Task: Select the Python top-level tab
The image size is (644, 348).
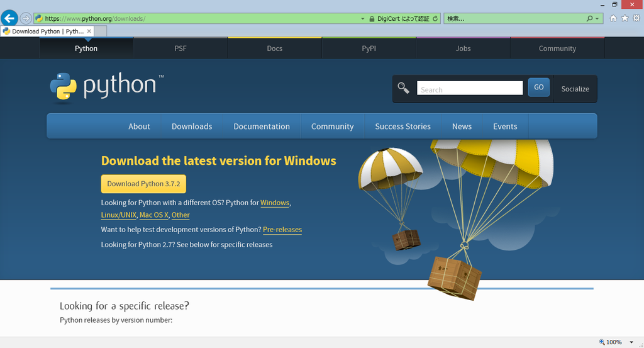Action: 86,48
